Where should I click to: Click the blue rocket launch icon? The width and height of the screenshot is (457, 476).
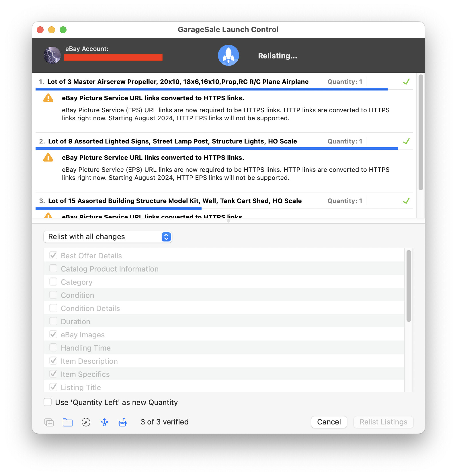pyautogui.click(x=228, y=55)
